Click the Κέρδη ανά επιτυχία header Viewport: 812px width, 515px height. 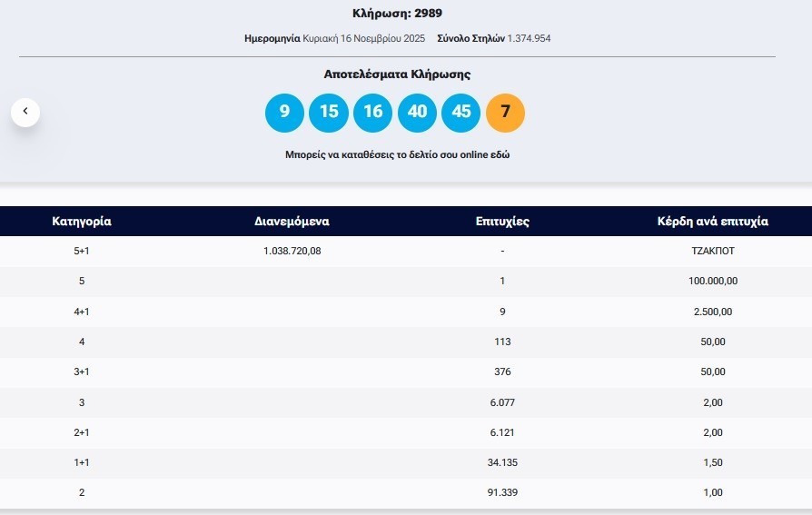pos(713,222)
